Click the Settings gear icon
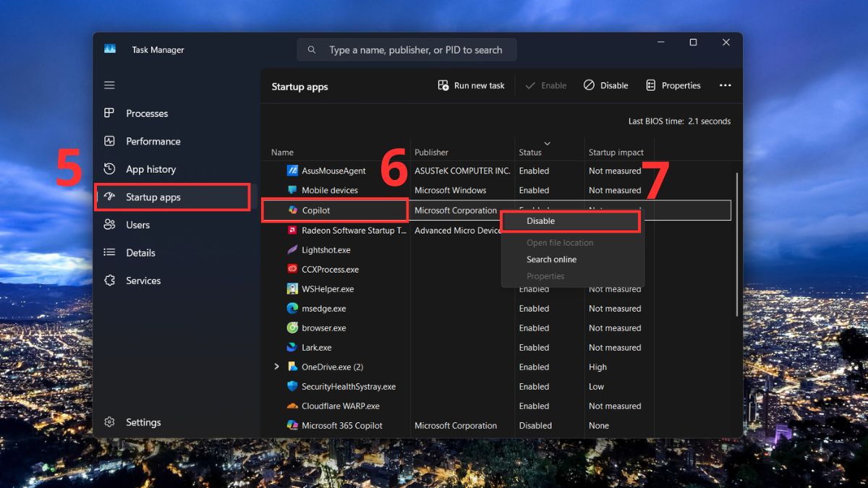Screen dimensions: 868x488 [109, 422]
